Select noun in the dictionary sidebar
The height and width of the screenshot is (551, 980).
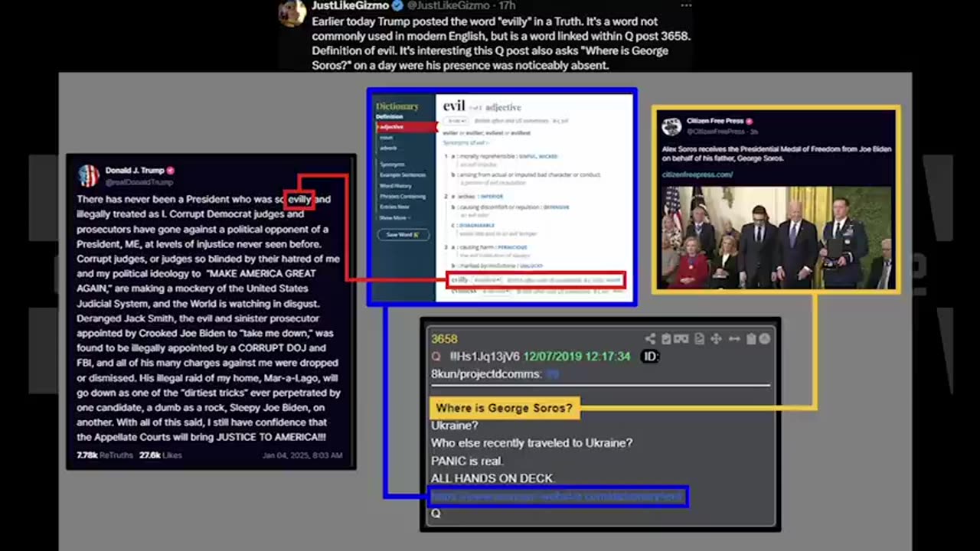coord(386,138)
